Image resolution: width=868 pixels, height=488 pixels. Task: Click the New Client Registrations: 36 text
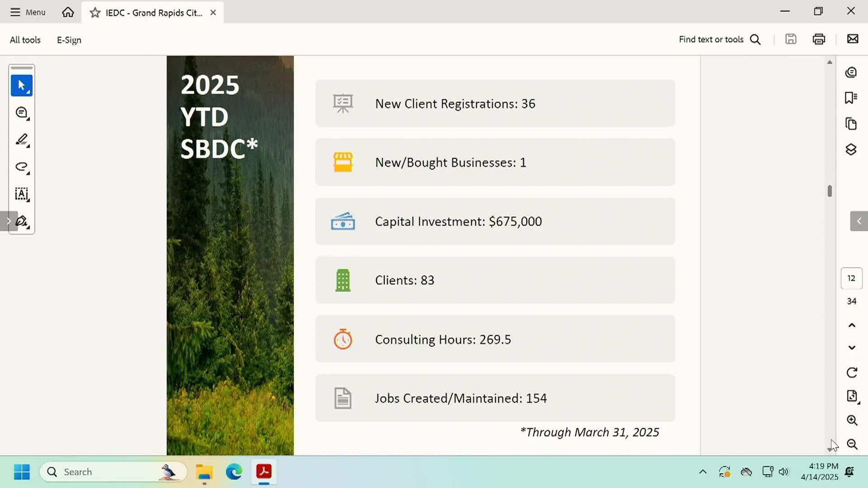point(455,104)
